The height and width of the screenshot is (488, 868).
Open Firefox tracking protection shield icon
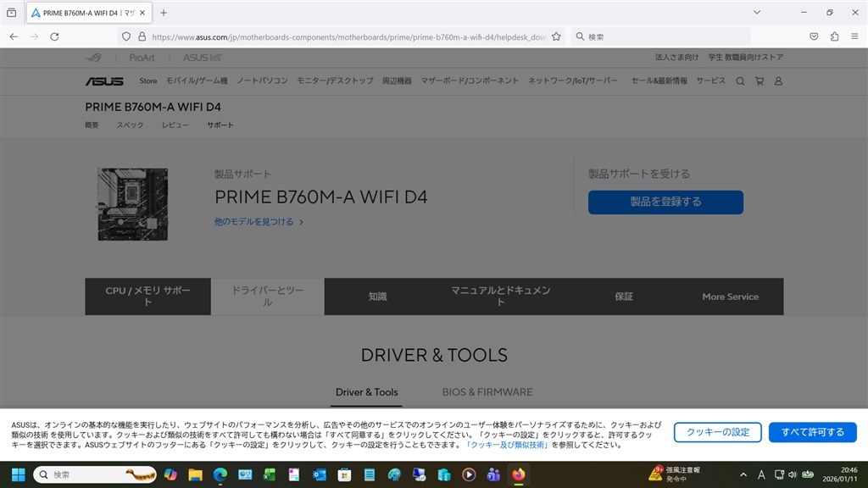[x=126, y=36]
